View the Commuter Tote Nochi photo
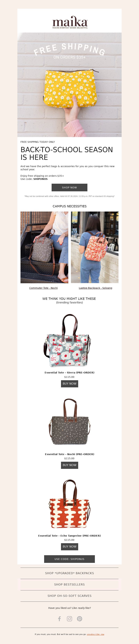This screenshot has width=139, height=644. tap(44, 247)
